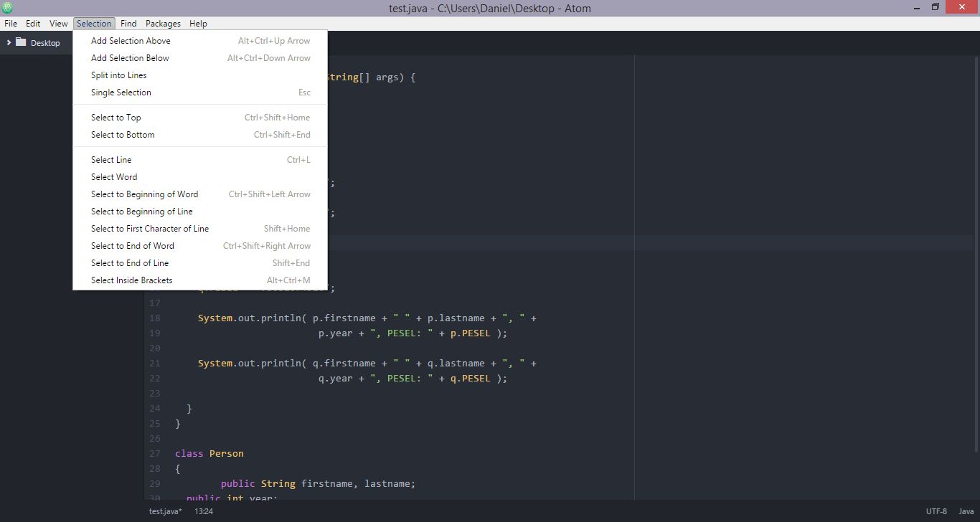Choose Select to Top
980x522 pixels.
point(200,118)
